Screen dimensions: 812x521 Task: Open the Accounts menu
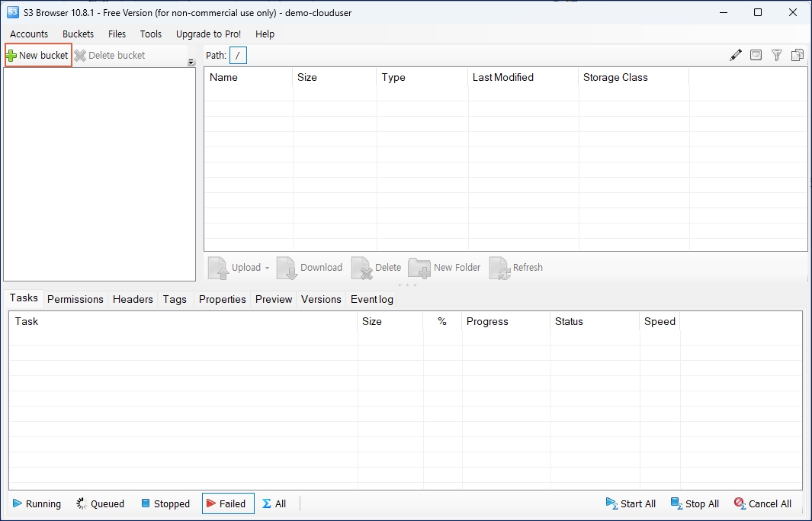[29, 34]
